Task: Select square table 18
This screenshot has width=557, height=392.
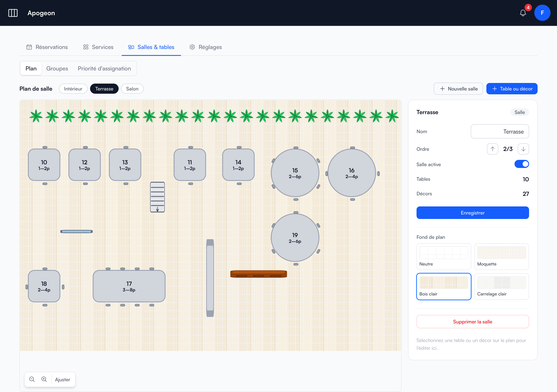Action: (44, 286)
